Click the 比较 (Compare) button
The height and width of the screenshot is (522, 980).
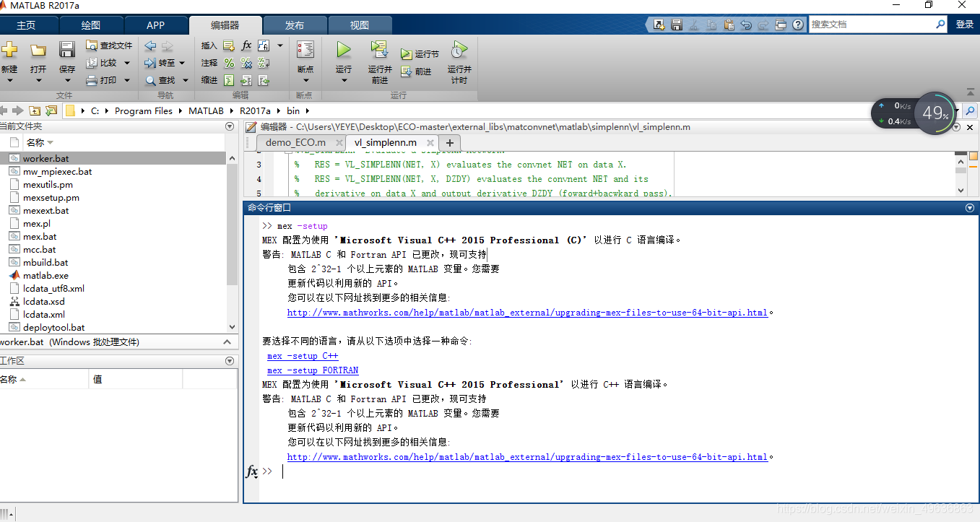[x=102, y=63]
